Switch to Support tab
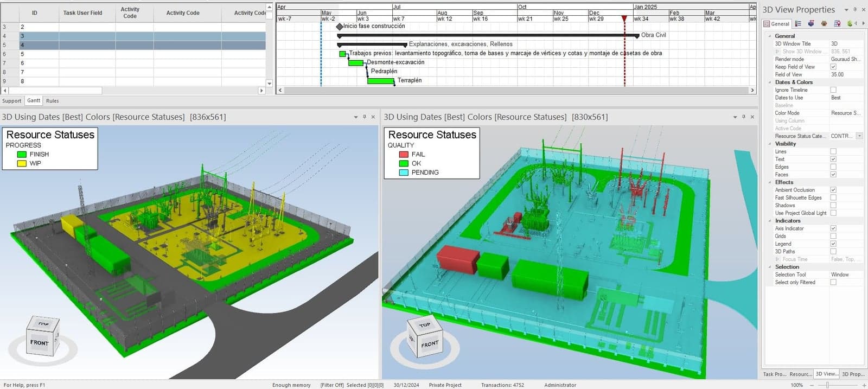 click(11, 101)
